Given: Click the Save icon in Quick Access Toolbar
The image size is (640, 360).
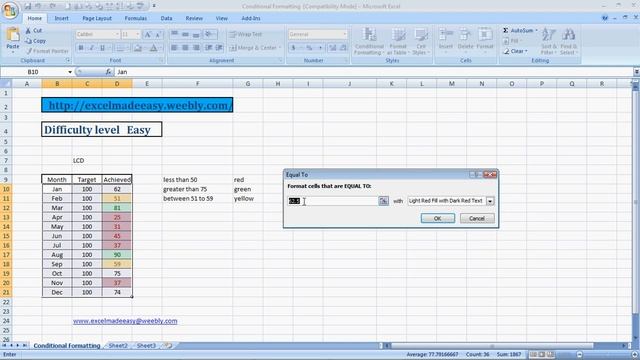Looking at the screenshot, I should (x=27, y=6).
